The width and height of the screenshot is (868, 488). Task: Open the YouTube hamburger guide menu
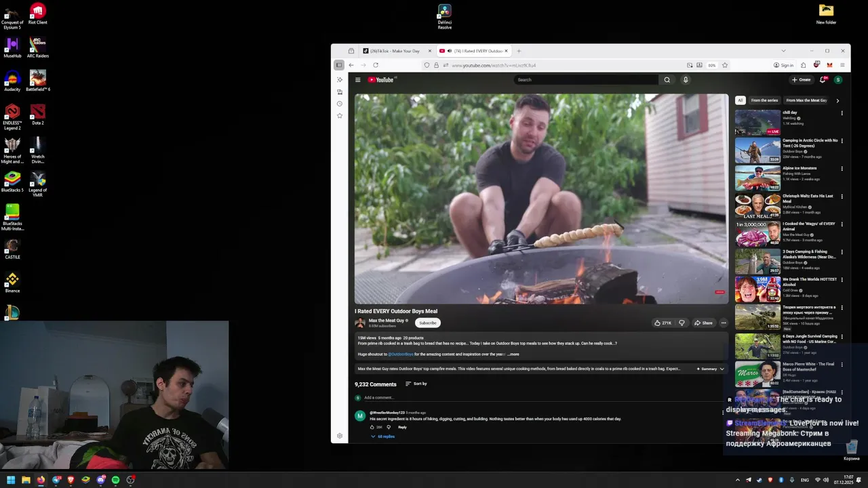358,80
